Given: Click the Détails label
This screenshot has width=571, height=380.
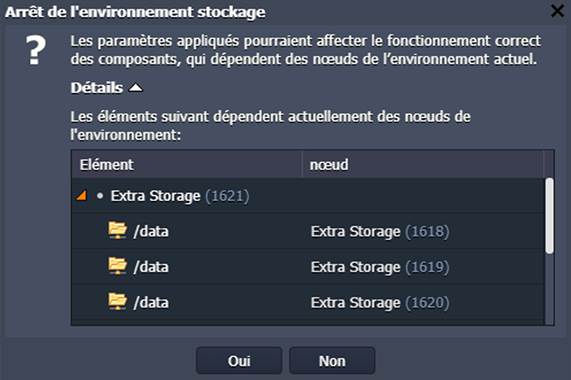Looking at the screenshot, I should 97,88.
